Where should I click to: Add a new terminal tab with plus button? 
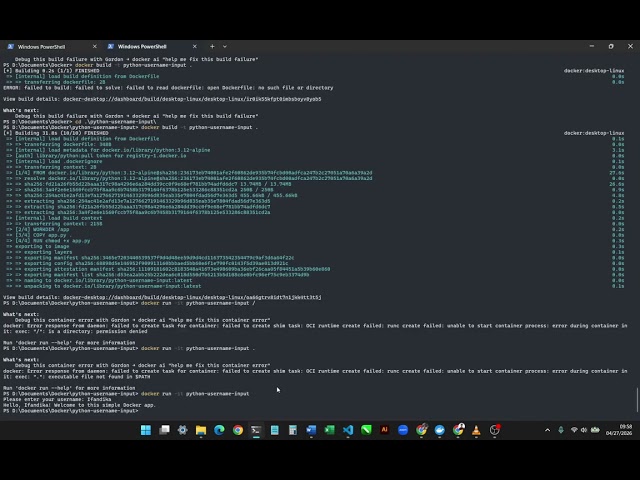coord(212,47)
